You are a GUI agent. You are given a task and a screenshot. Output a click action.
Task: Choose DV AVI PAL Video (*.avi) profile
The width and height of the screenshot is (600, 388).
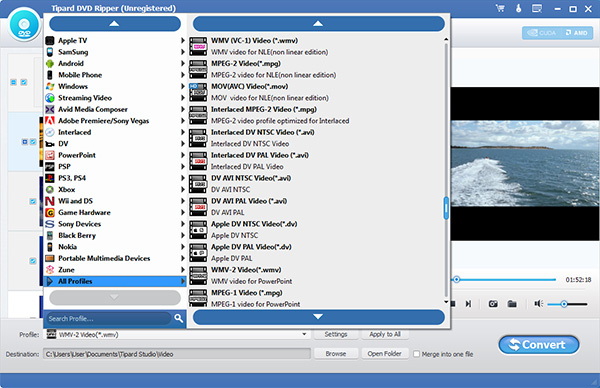click(316, 207)
